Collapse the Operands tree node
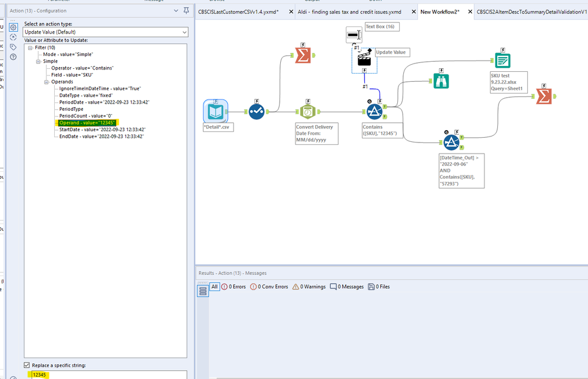Viewport: 588px width, 379px height. pyautogui.click(x=46, y=82)
